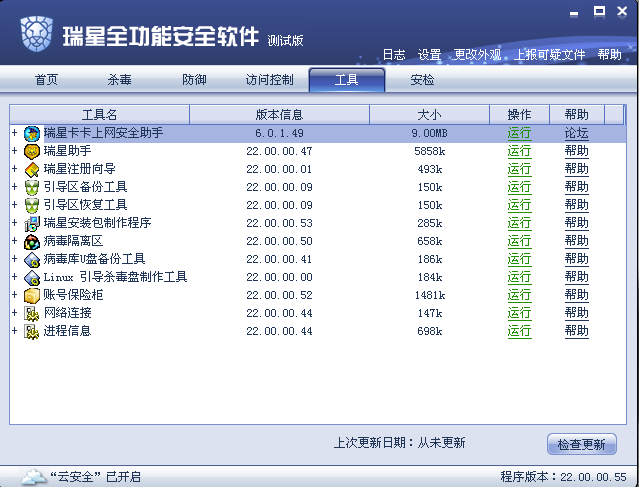
Task: Expand the 引导区备份工具 row
Action: click(x=15, y=187)
